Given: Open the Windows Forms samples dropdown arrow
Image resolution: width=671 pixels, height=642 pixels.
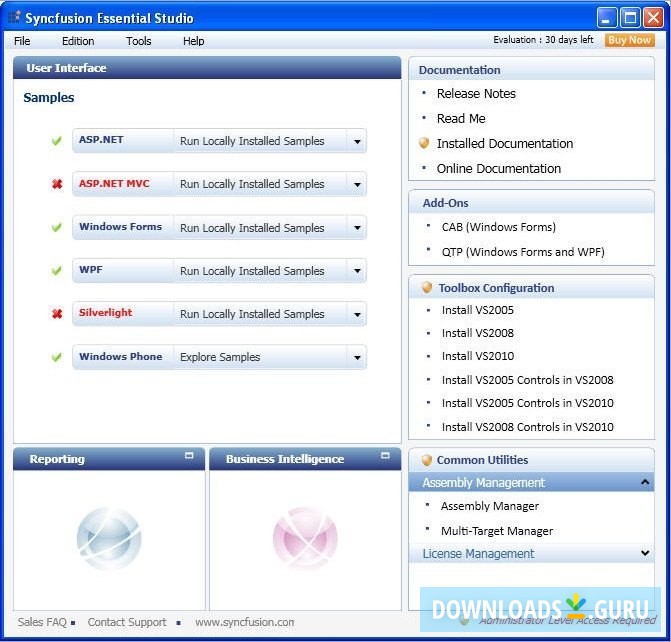Looking at the screenshot, I should [x=357, y=228].
